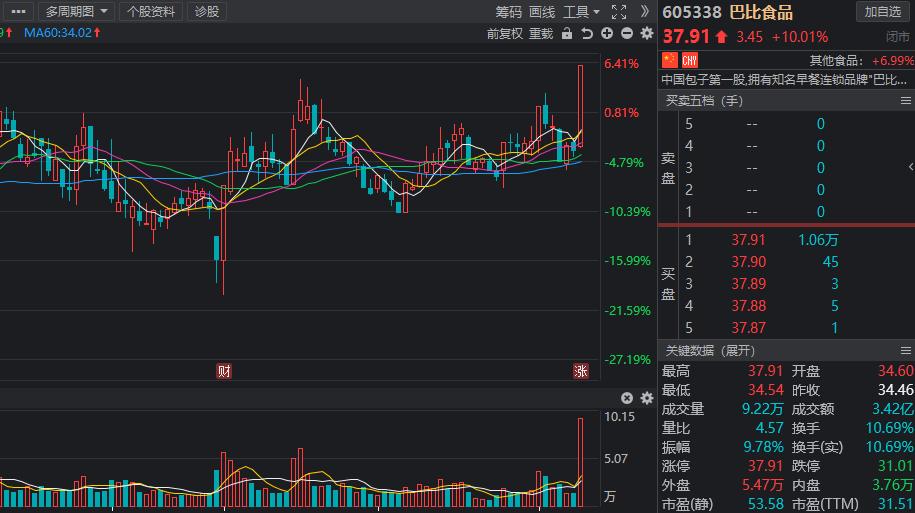This screenshot has height=513, width=915.
Task: Click the fullscreen expand icon
Action: coord(618,12)
